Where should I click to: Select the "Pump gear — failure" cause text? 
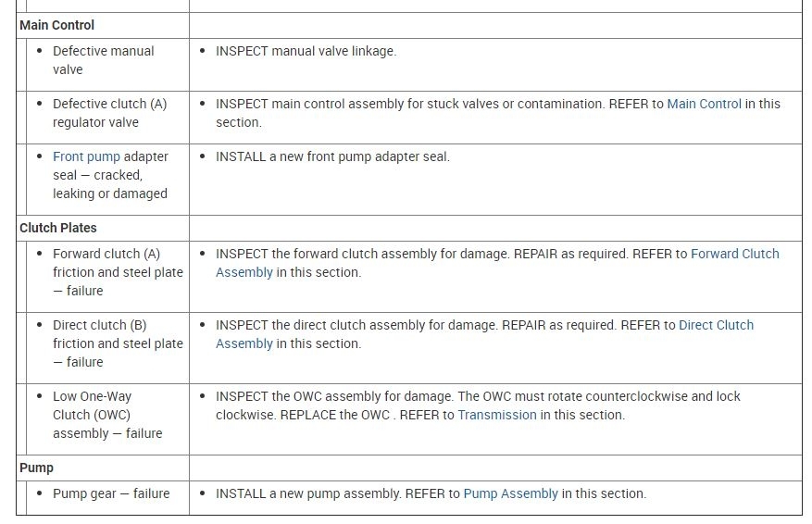pyautogui.click(x=111, y=493)
